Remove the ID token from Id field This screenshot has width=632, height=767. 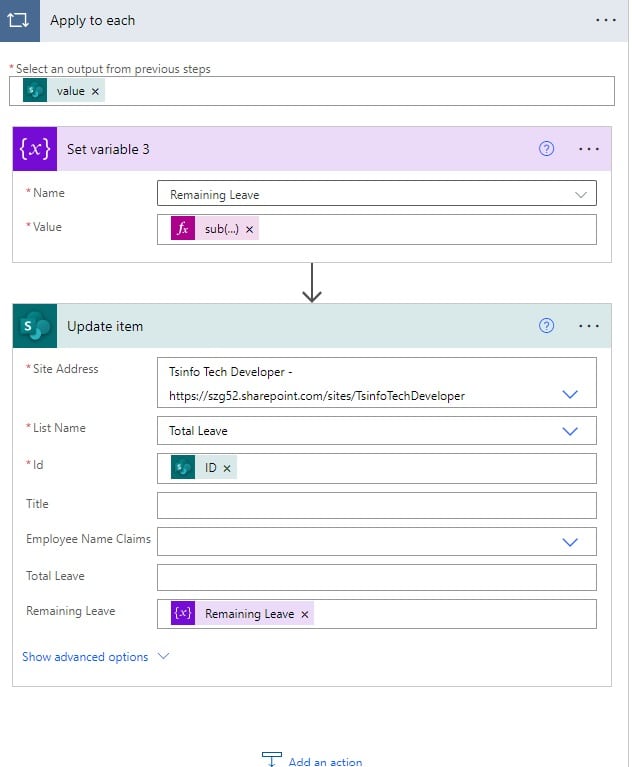point(227,468)
